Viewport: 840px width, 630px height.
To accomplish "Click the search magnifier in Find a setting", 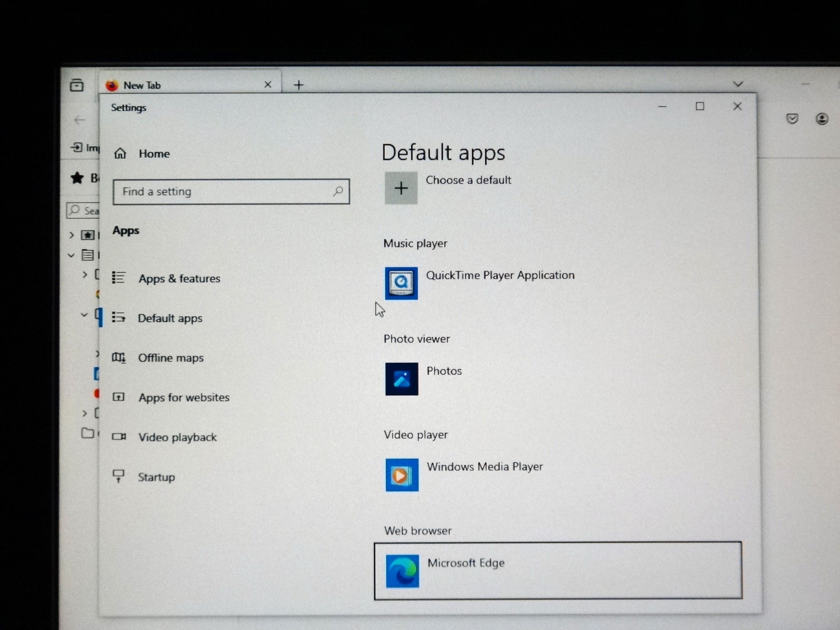I will pyautogui.click(x=338, y=191).
